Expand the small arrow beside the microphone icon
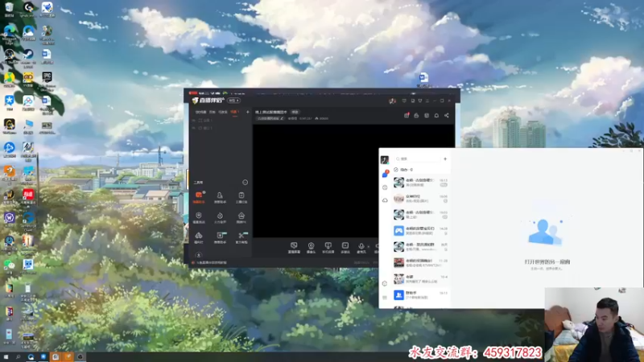Screen dimensions: 644x362 coord(369,247)
